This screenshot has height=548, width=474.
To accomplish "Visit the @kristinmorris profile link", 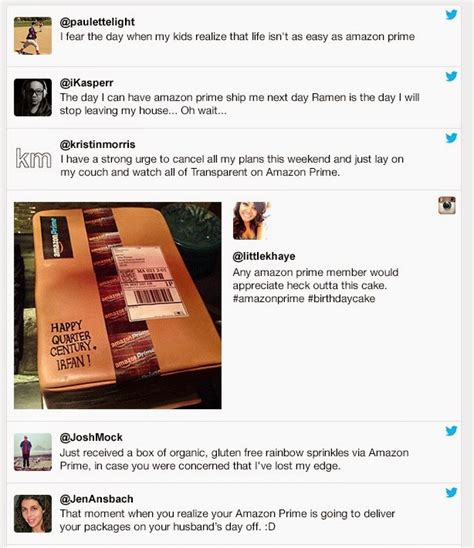I will coord(98,144).
